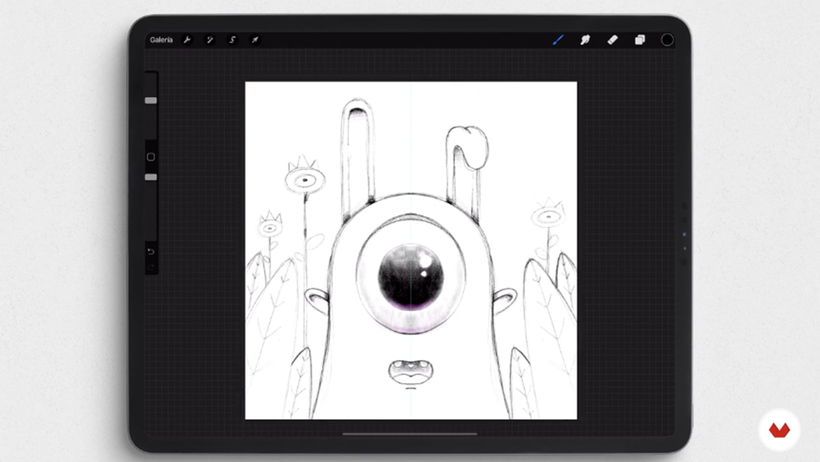Image resolution: width=820 pixels, height=462 pixels.
Task: Open the Adjustments magic wand menu
Action: tap(210, 40)
